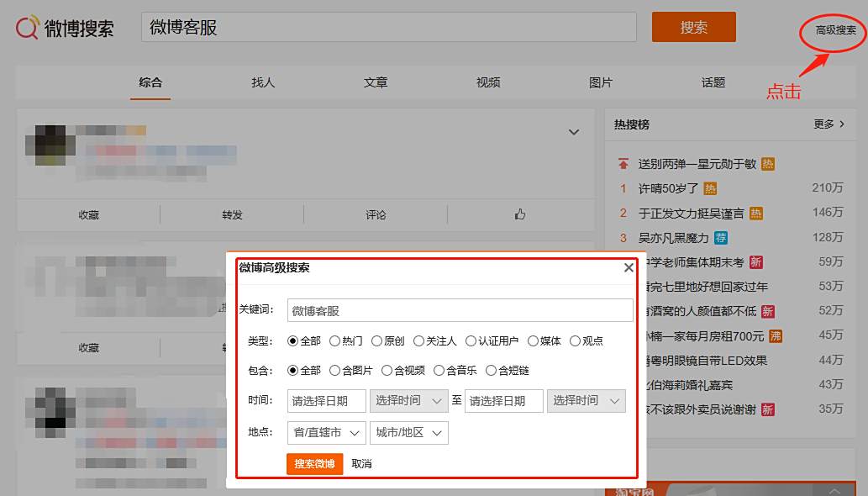The height and width of the screenshot is (496, 868).
Task: Like the top post with thumbs-up icon
Action: point(520,214)
